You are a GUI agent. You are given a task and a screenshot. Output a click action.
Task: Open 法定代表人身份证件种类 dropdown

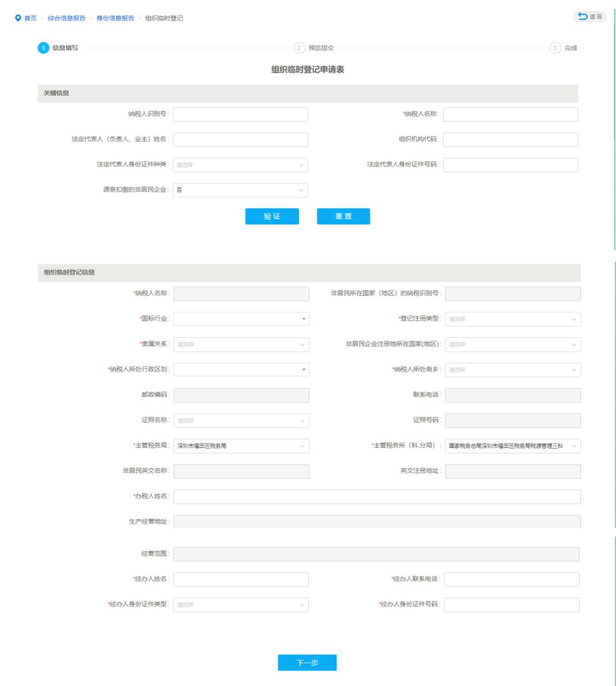[x=240, y=165]
